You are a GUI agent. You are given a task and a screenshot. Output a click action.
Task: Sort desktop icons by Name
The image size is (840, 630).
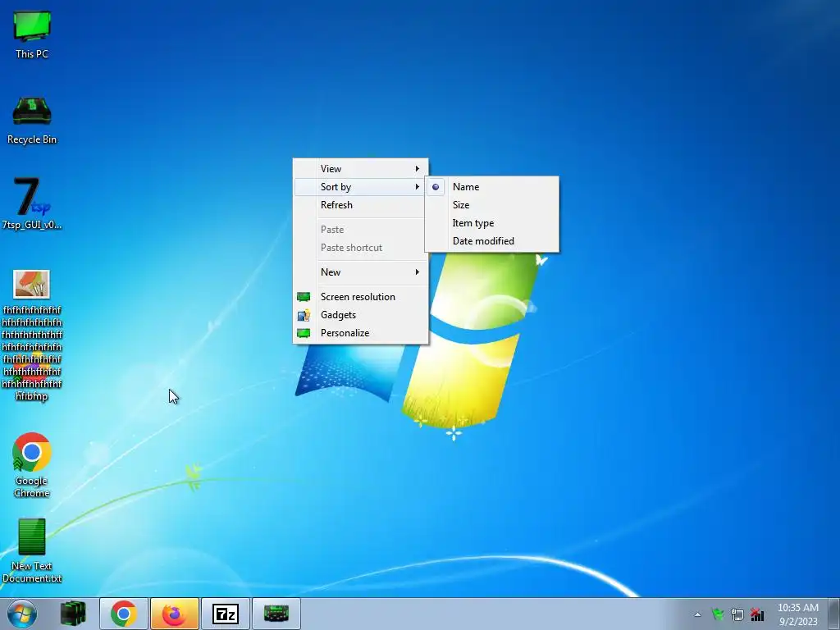pos(492,187)
